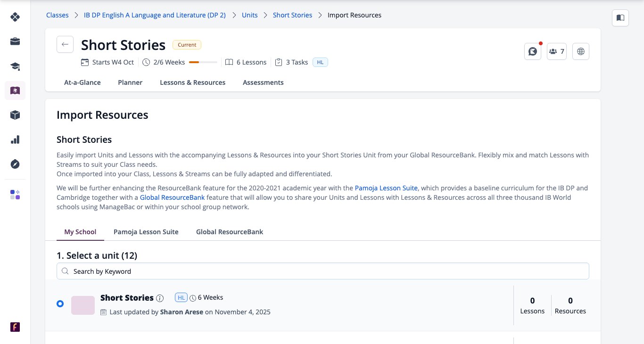644x344 pixels.
Task: Open the briefcase icon in sidebar
Action: (x=15, y=41)
